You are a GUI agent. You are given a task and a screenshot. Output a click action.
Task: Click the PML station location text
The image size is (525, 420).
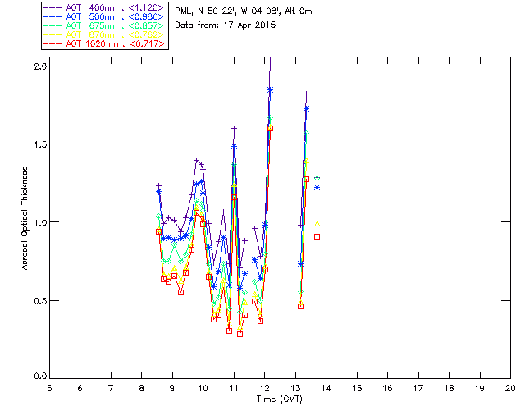pos(244,11)
